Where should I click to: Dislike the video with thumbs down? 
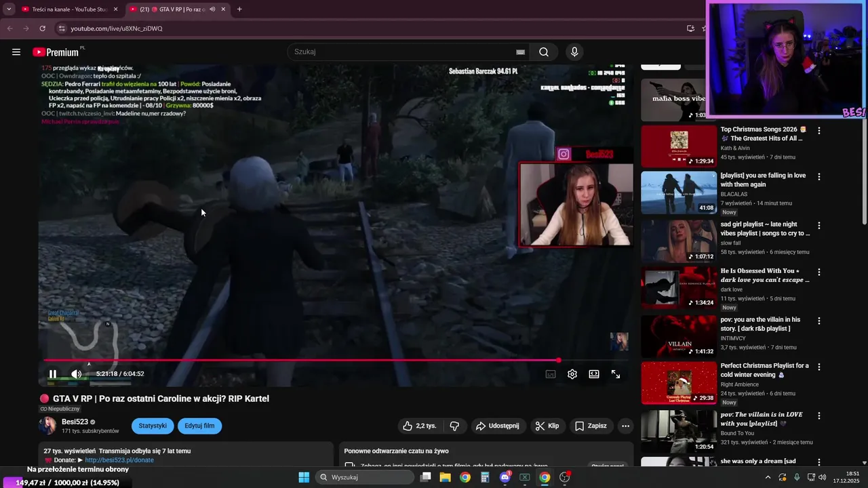pyautogui.click(x=454, y=426)
